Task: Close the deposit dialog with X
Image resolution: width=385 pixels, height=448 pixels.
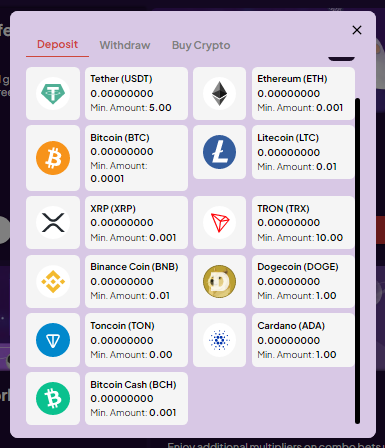Action: point(357,30)
